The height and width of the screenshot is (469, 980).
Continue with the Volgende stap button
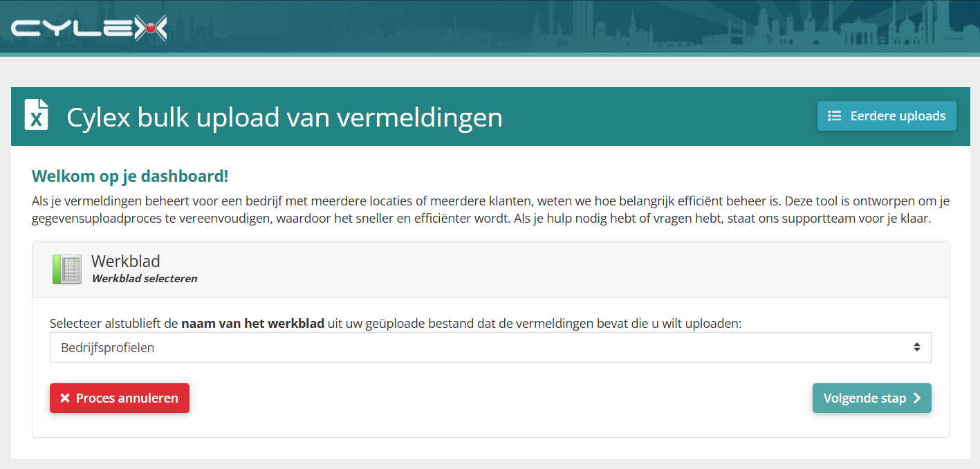(x=871, y=398)
